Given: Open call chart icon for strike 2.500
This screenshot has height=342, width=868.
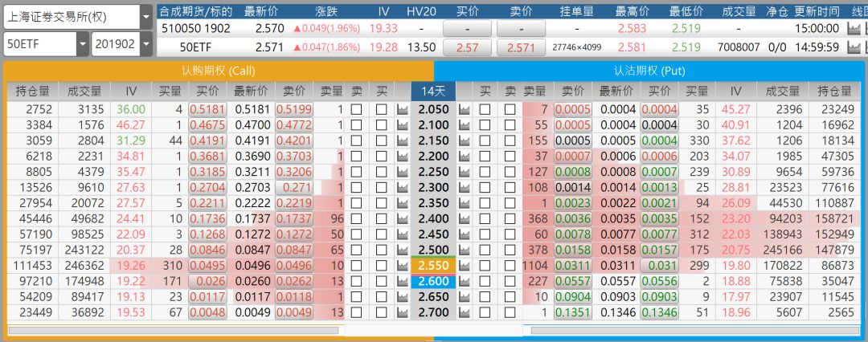Looking at the screenshot, I should pyautogui.click(x=403, y=250).
